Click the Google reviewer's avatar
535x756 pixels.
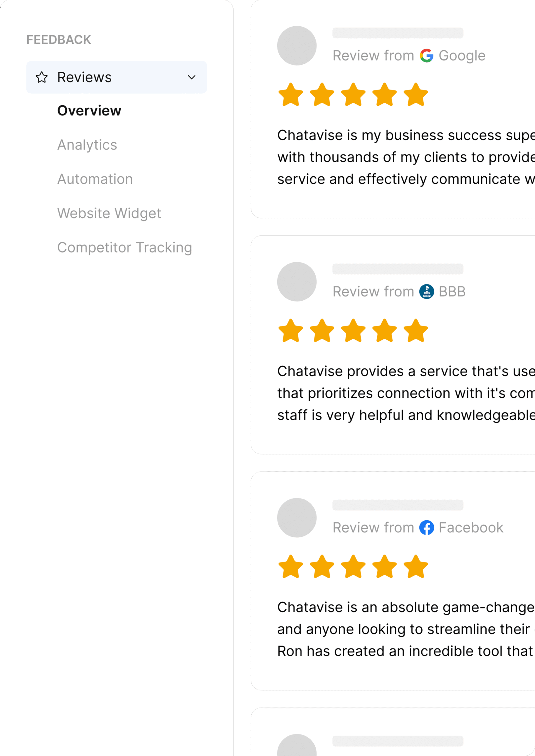click(x=296, y=46)
